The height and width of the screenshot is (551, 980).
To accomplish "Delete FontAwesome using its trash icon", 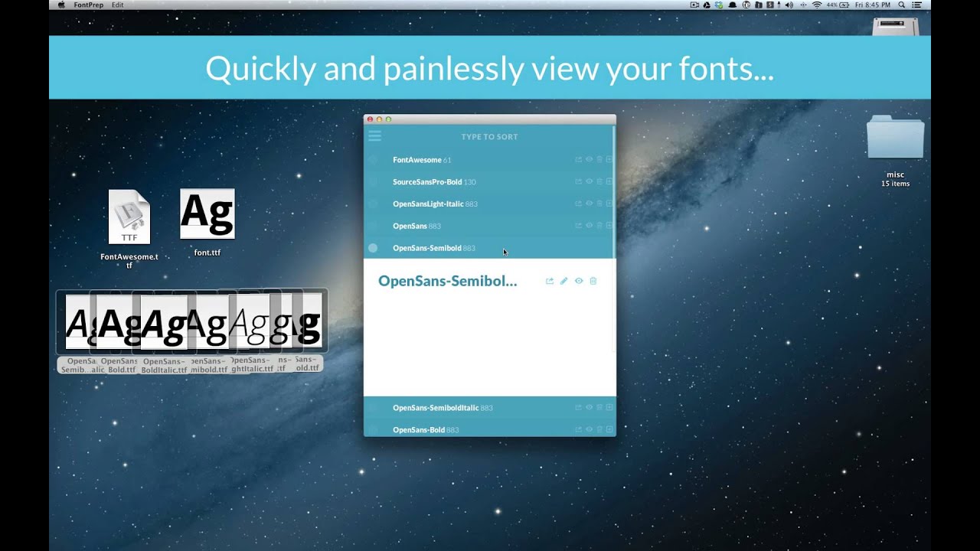I will [599, 160].
